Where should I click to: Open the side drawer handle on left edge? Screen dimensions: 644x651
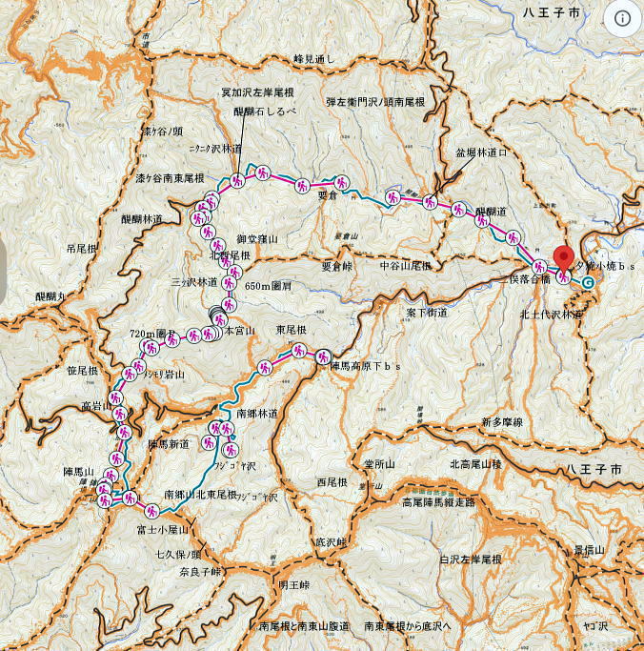click(3, 270)
